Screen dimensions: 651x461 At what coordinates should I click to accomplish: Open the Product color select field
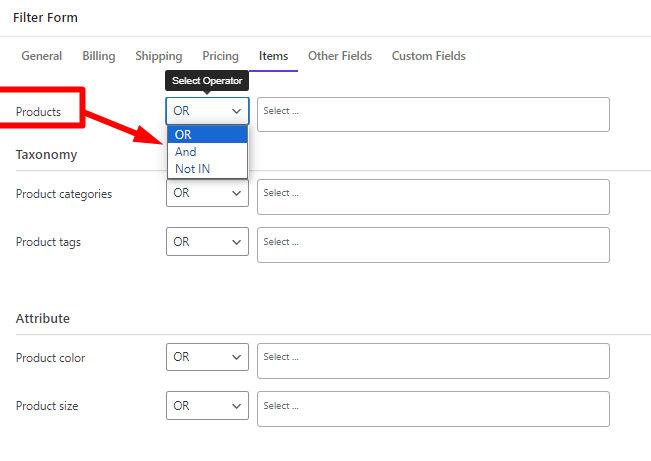433,361
